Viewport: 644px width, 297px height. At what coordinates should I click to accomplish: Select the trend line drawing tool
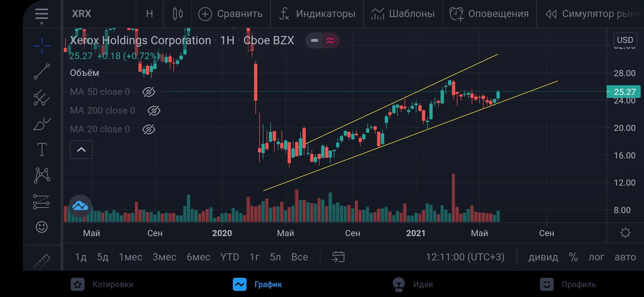tap(42, 71)
